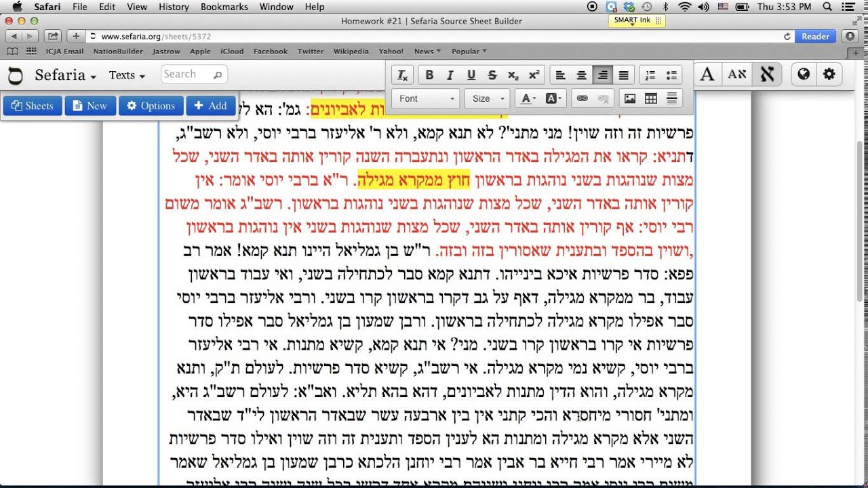Screen dimensions: 868x488
Task: Select Hebrew-only language mode
Action: (767, 75)
